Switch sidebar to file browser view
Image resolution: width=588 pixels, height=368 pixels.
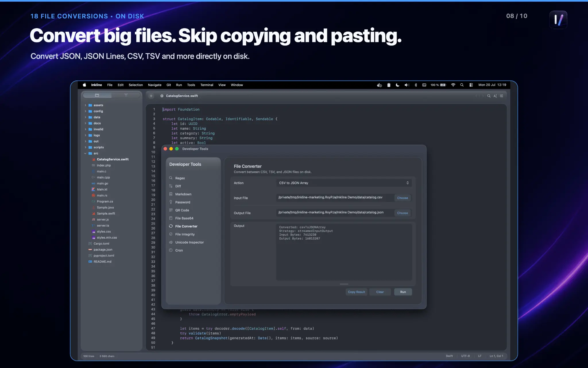coord(97,95)
